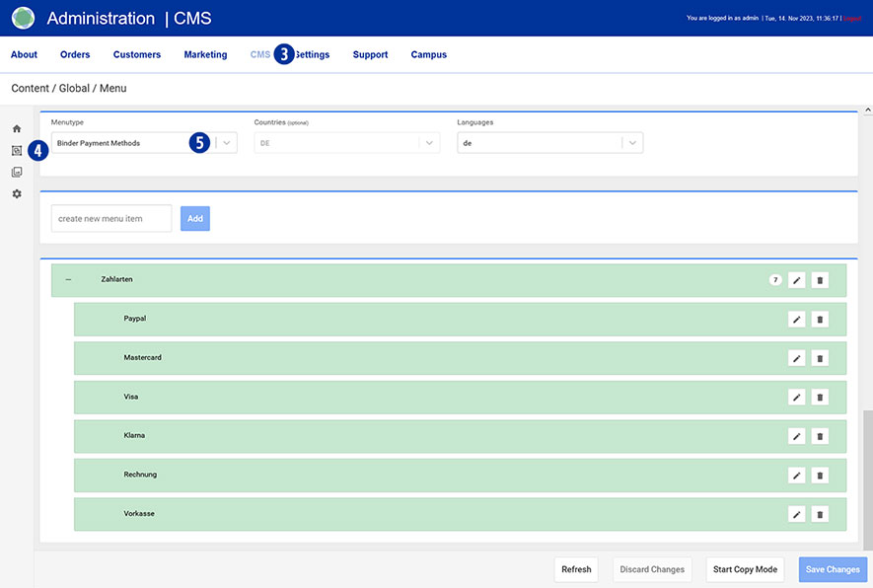Open the Marketing menu
Screen dimensions: 873x588
point(205,55)
